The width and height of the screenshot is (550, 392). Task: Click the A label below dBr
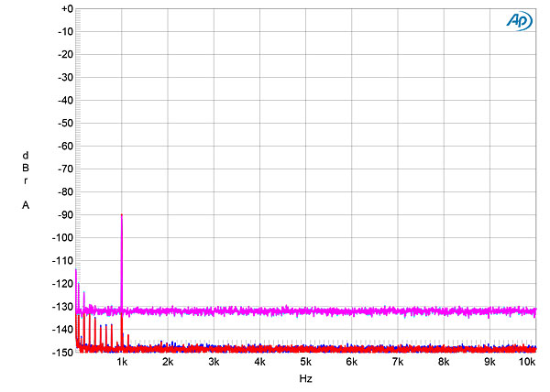[x=26, y=205]
